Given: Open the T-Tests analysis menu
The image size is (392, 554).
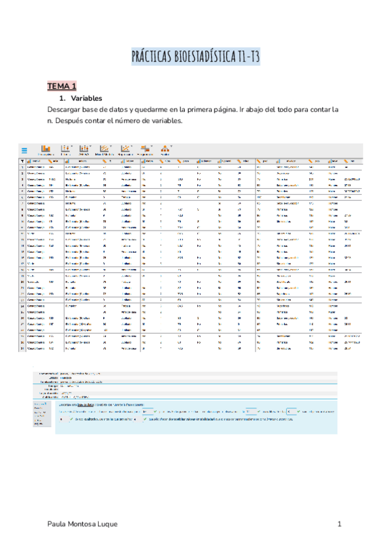Looking at the screenshot, I should (65, 150).
